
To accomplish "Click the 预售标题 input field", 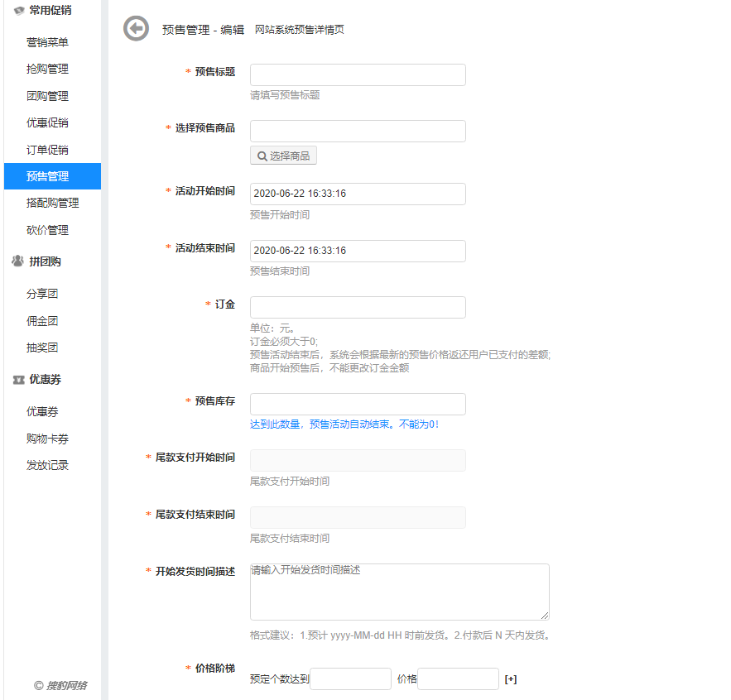I will coord(358,74).
